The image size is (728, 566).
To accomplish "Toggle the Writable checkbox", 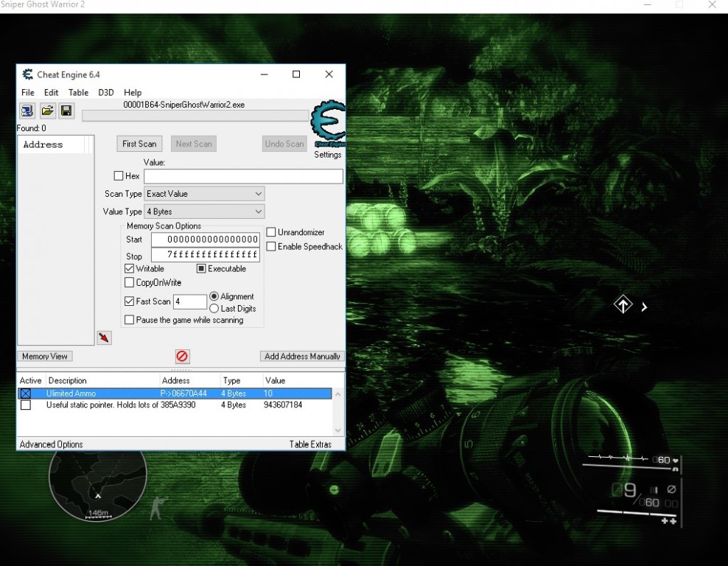I will 130,268.
